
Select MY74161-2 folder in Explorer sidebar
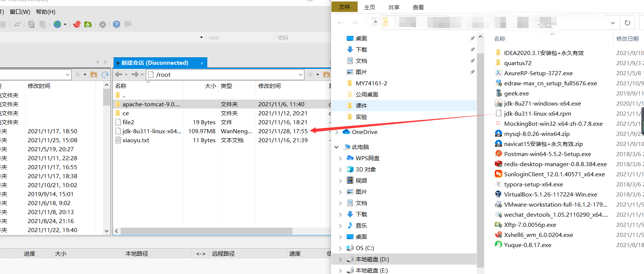click(371, 83)
